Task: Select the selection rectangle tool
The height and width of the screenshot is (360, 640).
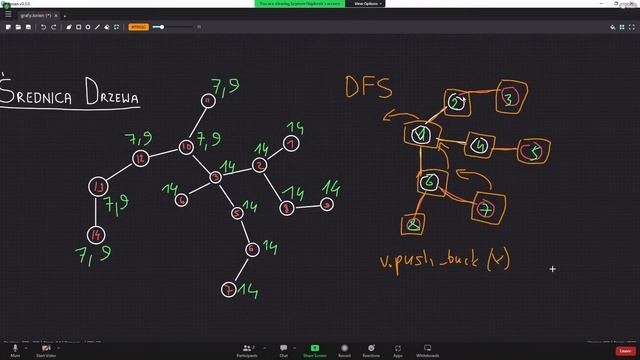Action: pos(117,27)
